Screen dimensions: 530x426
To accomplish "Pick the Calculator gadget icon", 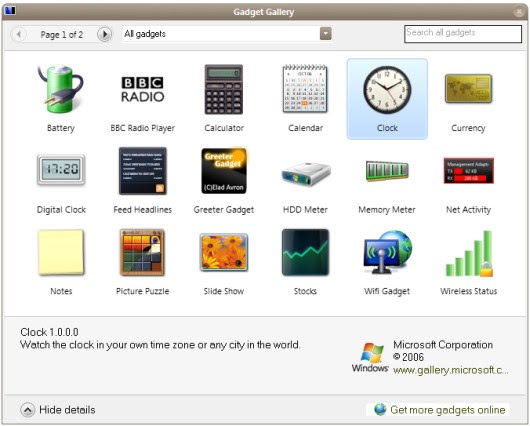I will [224, 89].
